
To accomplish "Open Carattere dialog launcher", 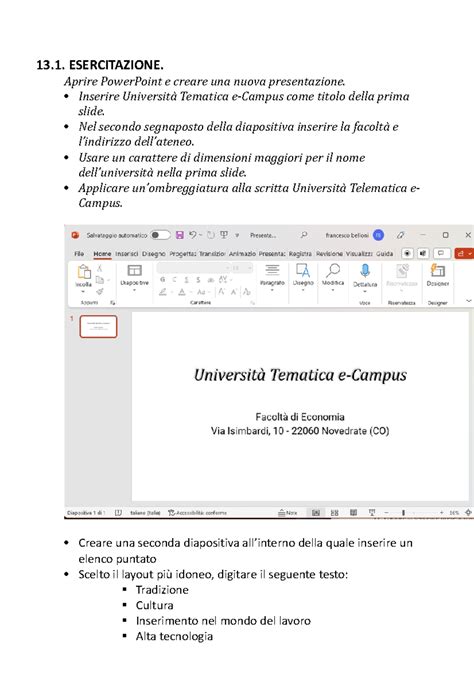I will pyautogui.click(x=253, y=303).
